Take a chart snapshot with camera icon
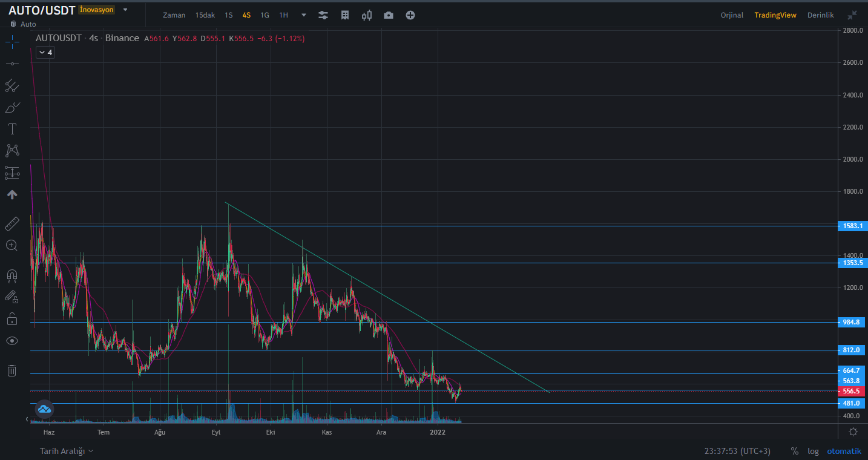 click(x=389, y=15)
